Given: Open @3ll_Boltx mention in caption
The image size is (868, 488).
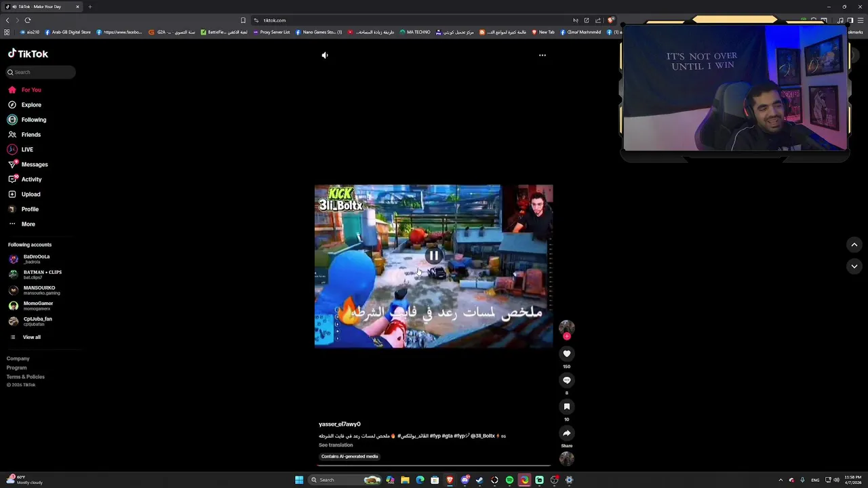Looking at the screenshot, I should click(483, 436).
